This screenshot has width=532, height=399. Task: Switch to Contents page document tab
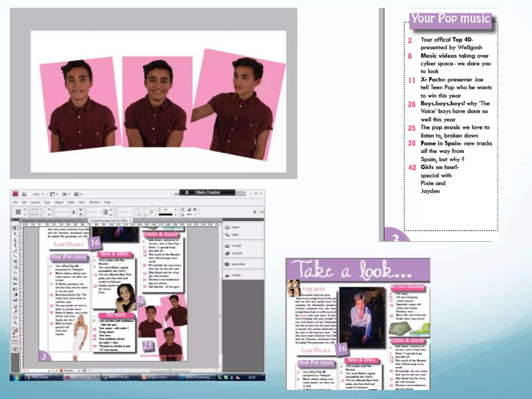coord(109,220)
